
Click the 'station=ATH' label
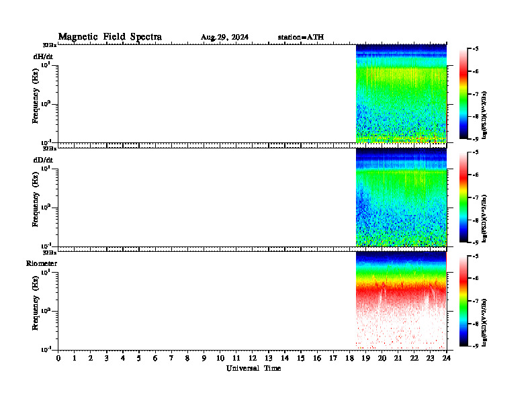(x=301, y=37)
